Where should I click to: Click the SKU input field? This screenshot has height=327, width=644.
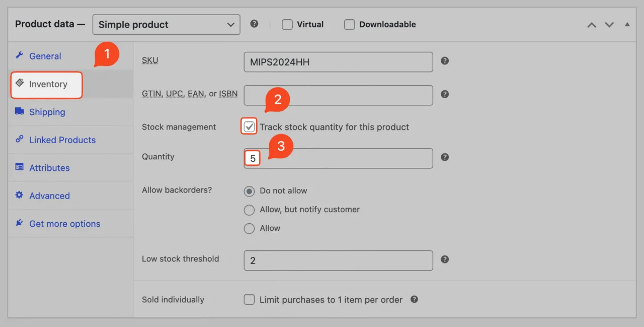[339, 62]
